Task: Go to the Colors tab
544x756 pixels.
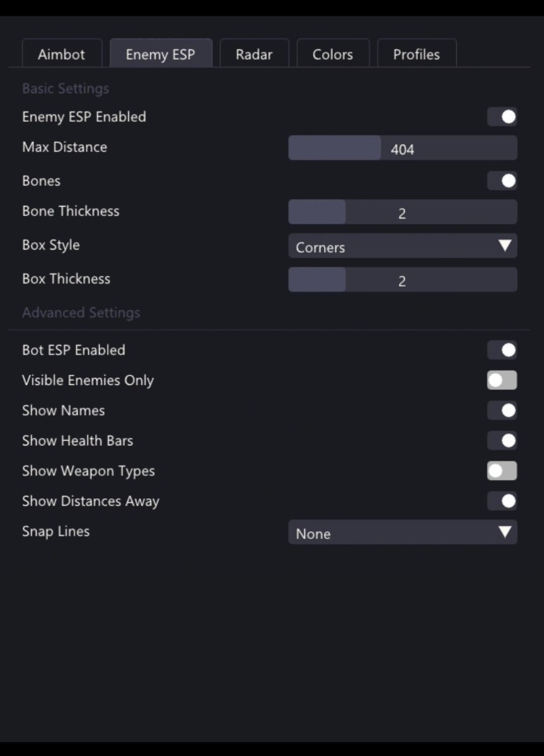Action: click(333, 54)
